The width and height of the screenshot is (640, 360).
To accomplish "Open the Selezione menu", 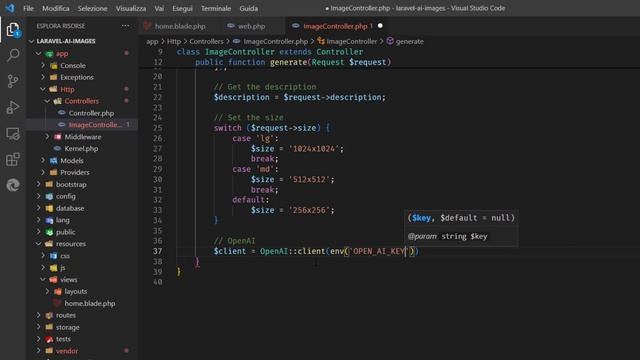I will tap(92, 8).
